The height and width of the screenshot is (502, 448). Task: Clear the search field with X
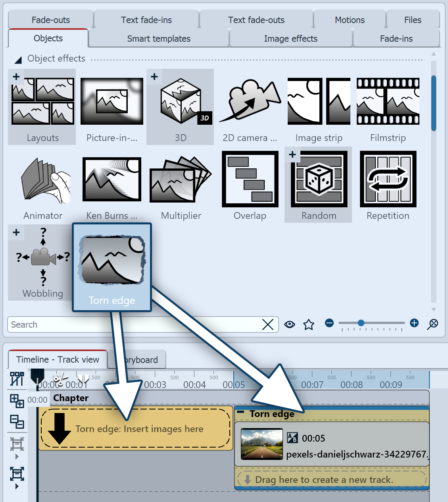click(x=268, y=324)
